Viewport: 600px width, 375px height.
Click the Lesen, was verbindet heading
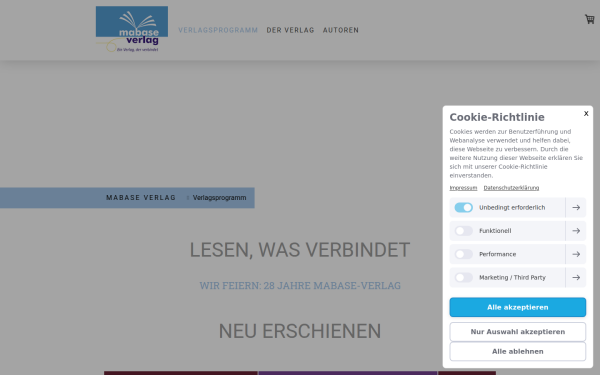(x=300, y=250)
